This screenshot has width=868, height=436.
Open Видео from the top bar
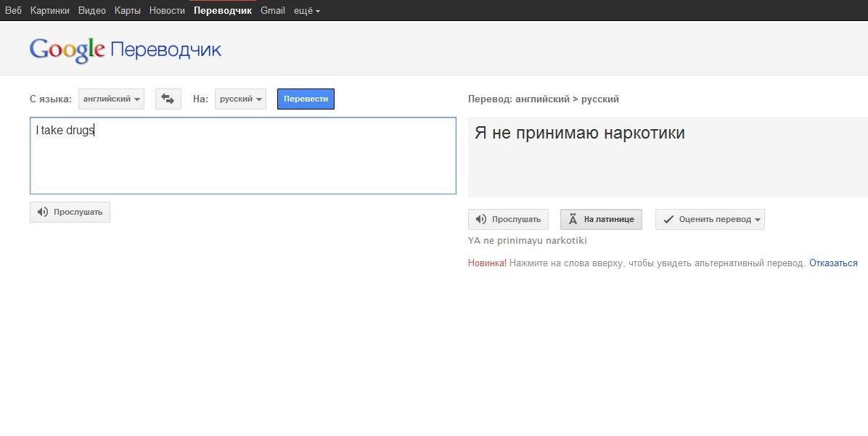92,11
